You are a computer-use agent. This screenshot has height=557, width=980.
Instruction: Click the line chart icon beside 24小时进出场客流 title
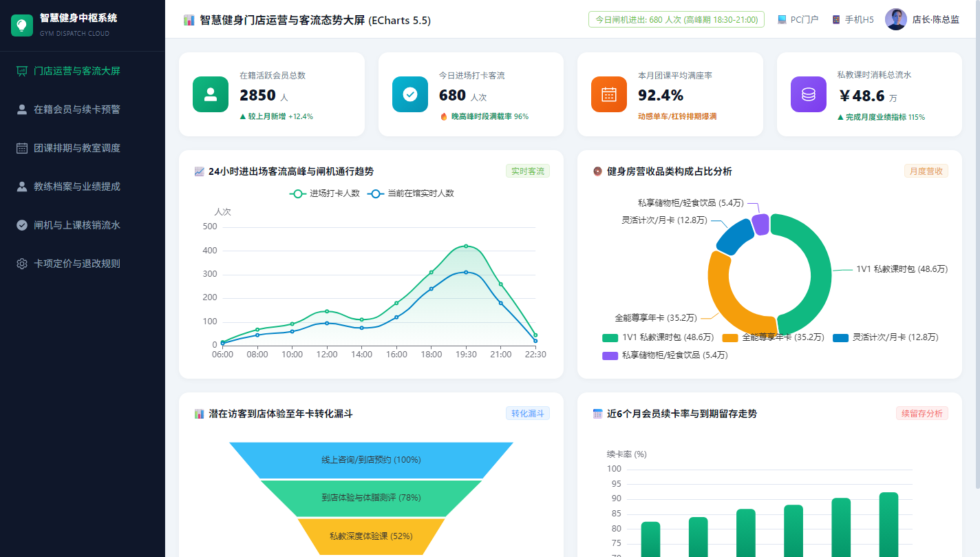tap(200, 171)
